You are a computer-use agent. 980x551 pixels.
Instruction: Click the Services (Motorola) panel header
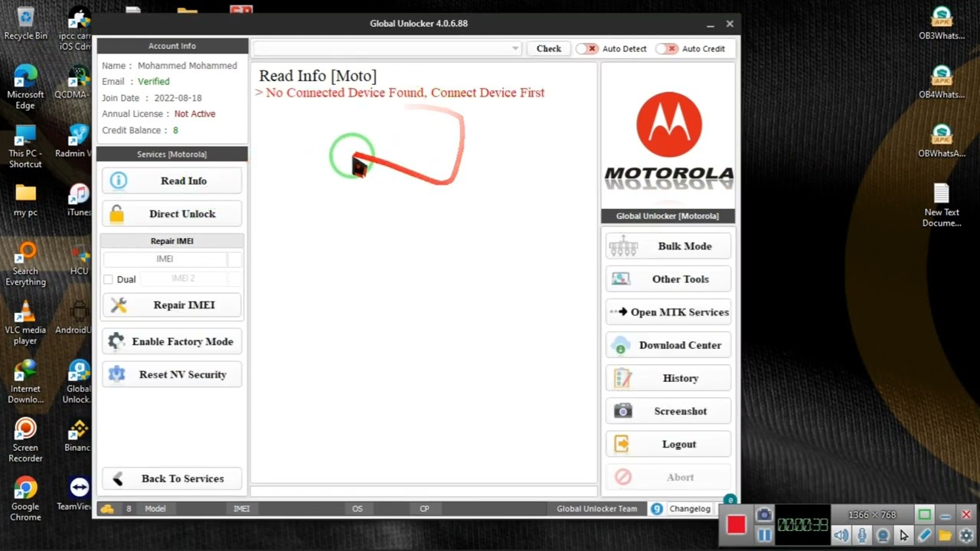click(171, 154)
